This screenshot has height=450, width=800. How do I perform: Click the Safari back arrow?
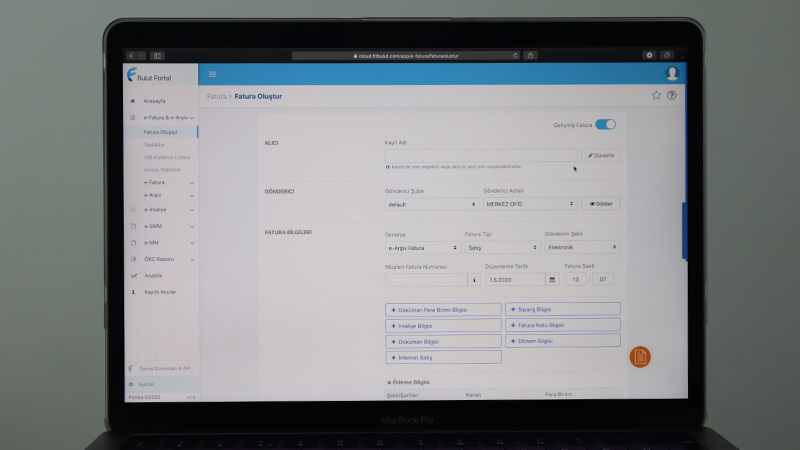[131, 56]
